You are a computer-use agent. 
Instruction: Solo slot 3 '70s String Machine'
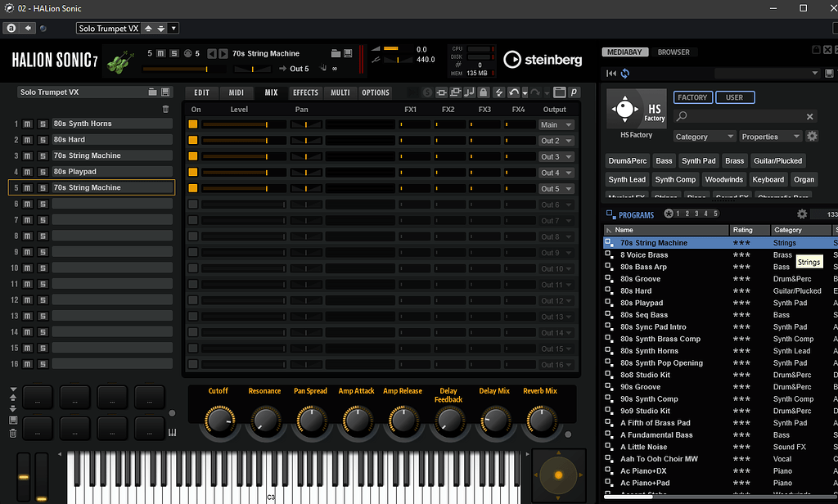pos(43,155)
